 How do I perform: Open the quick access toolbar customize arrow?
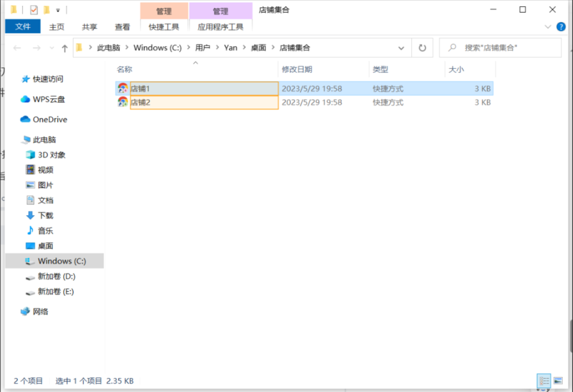58,10
